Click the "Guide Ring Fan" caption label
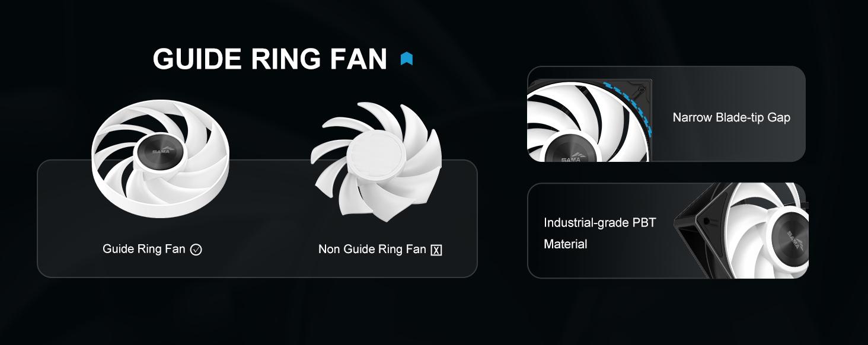Viewport: 868px width, 345px height. click(144, 249)
